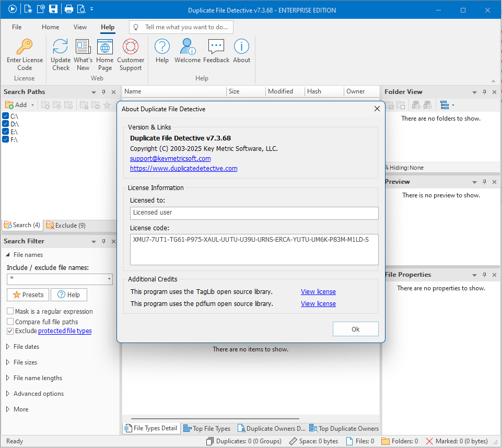The width and height of the screenshot is (502, 448).
Task: Open the Add button dropdown arrow
Action: point(32,105)
